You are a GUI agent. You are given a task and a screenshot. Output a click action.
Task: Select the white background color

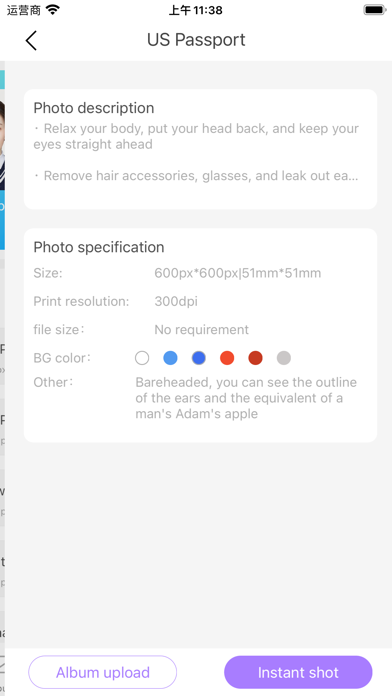pyautogui.click(x=142, y=358)
